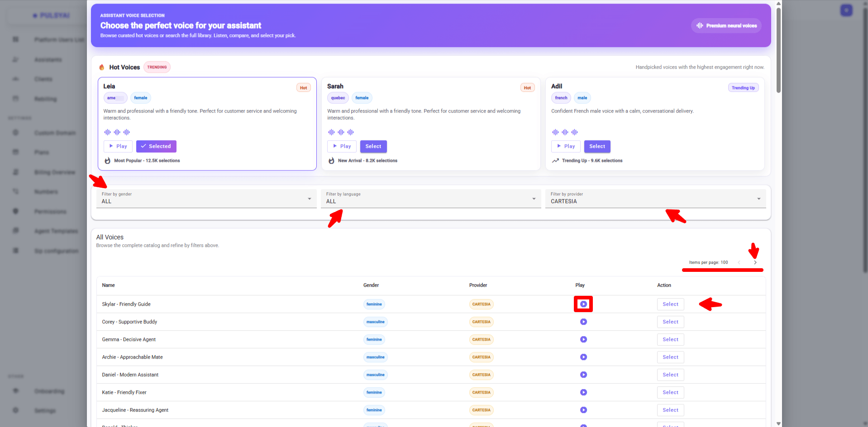Click the Provider column header
The width and height of the screenshot is (868, 427).
(x=478, y=285)
